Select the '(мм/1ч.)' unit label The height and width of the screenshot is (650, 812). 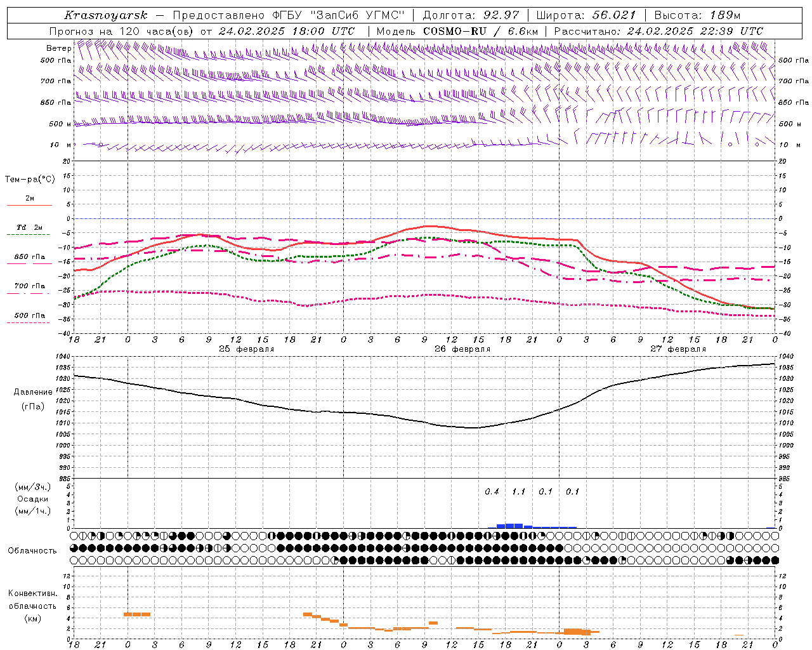(x=33, y=511)
